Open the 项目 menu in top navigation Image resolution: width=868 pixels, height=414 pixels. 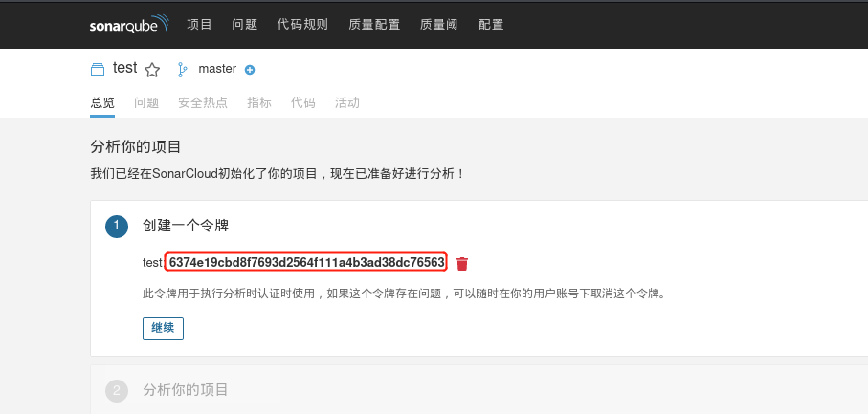point(199,24)
